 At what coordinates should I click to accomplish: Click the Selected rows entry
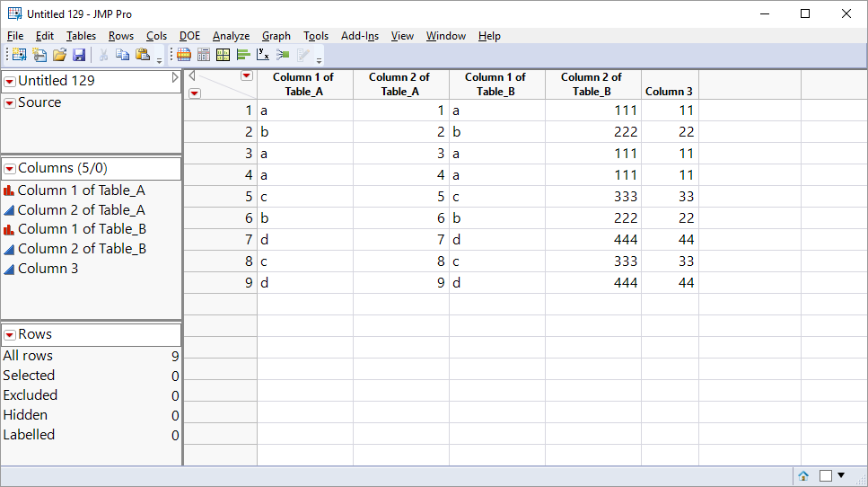[91, 376]
